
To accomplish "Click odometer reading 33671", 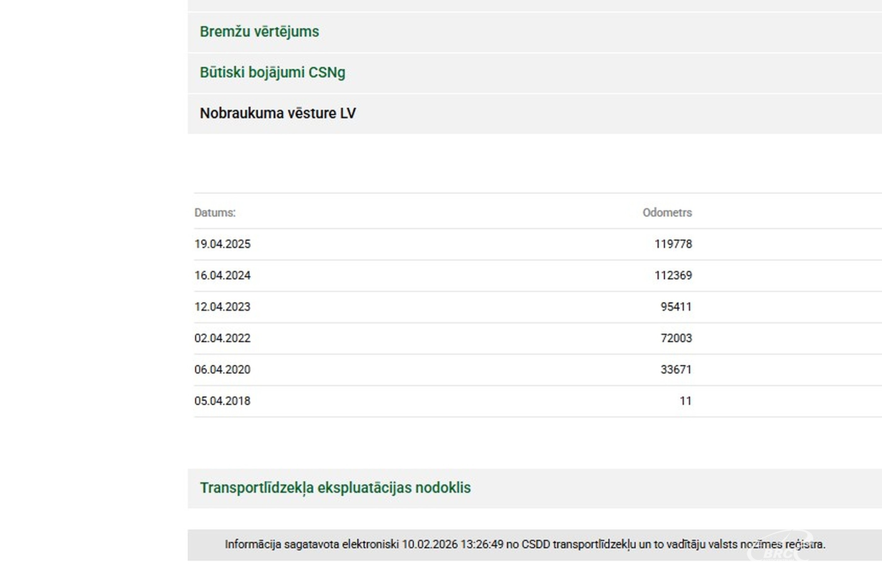I will click(x=676, y=370).
